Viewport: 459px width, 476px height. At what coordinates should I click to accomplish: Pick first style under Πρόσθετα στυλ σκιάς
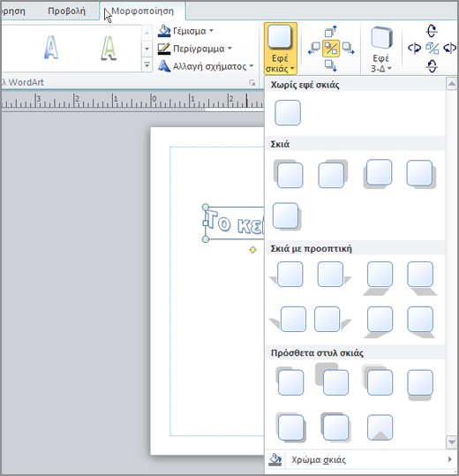(x=290, y=382)
